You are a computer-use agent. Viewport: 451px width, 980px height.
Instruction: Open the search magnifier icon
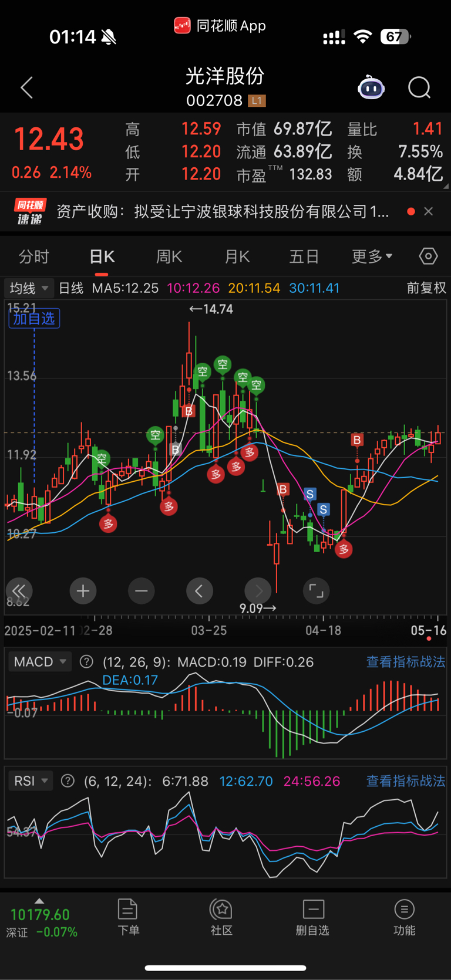[x=419, y=88]
